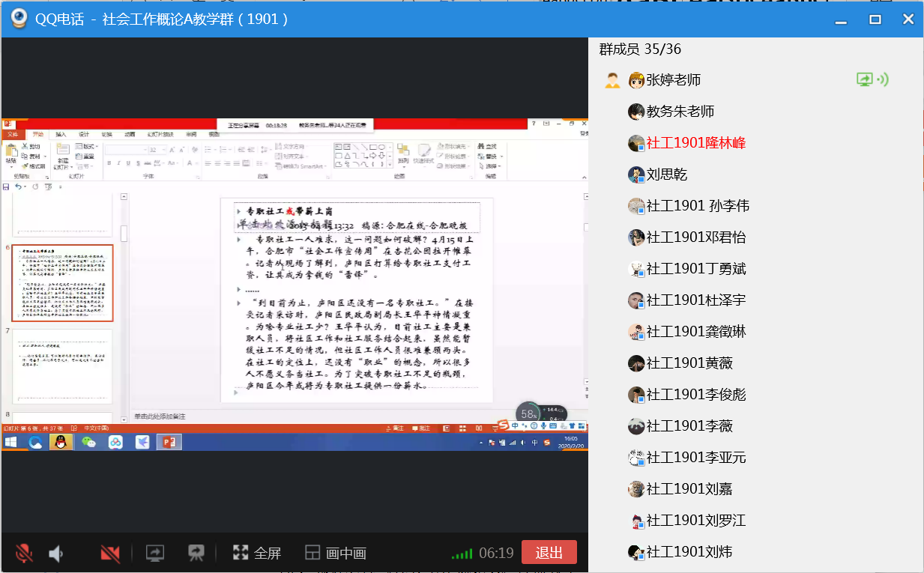This screenshot has height=573, width=924.
Task: Click the green signal strength indicator
Action: pos(462,554)
